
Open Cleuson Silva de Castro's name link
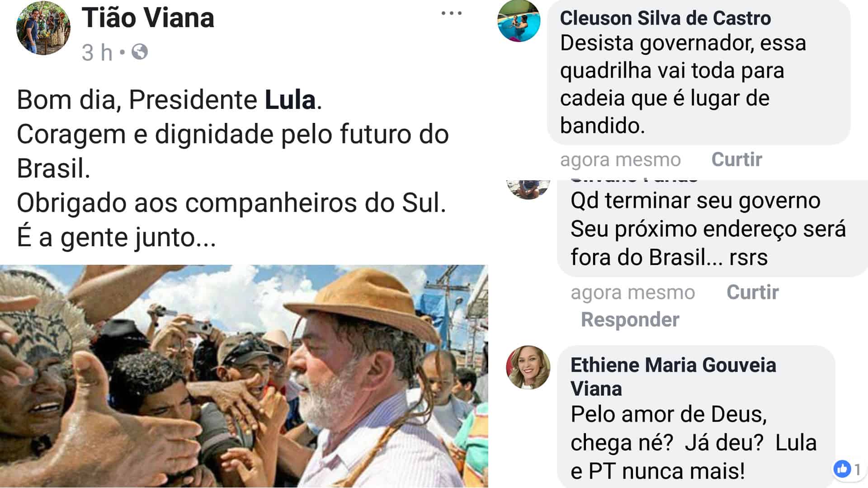click(x=665, y=18)
